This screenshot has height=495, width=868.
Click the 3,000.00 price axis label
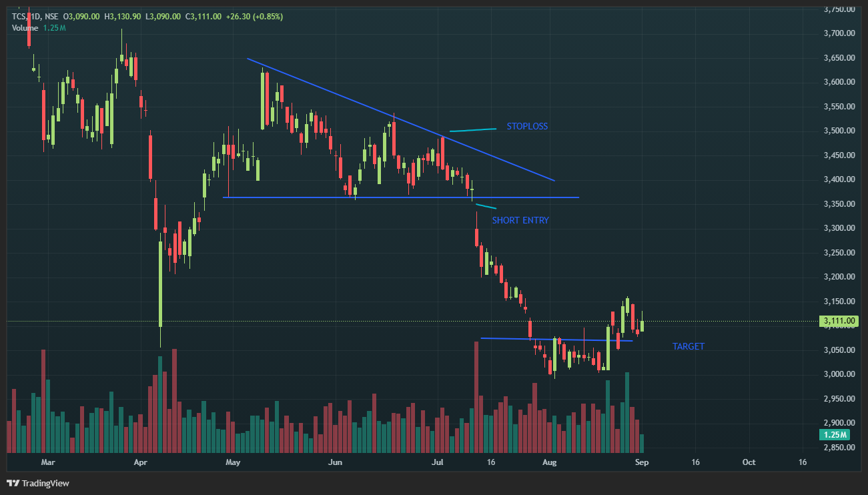coord(839,374)
